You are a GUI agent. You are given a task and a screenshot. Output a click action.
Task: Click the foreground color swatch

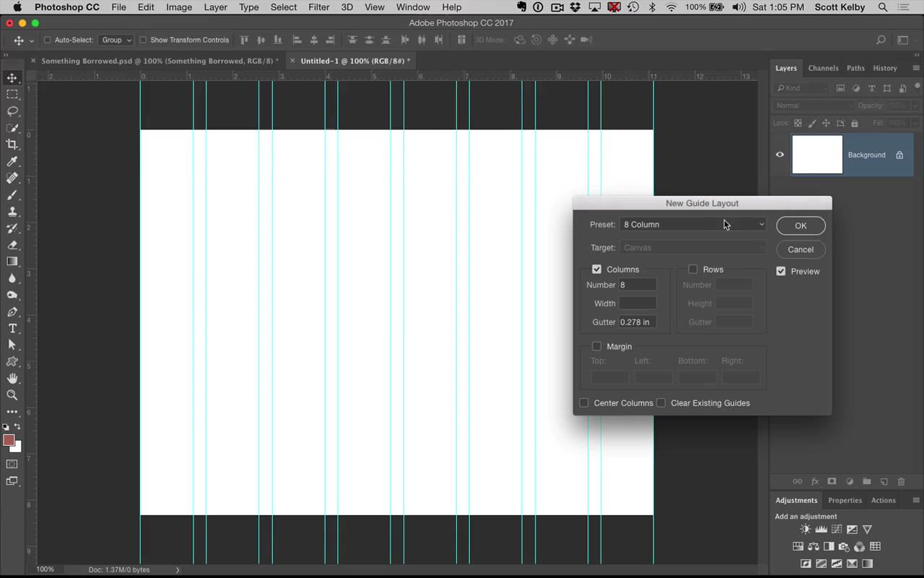pos(9,441)
